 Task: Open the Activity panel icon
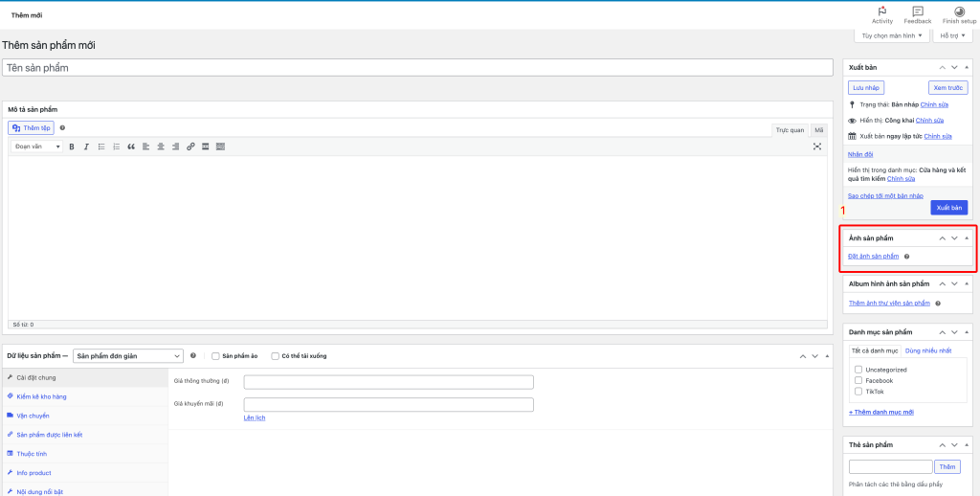click(x=881, y=14)
